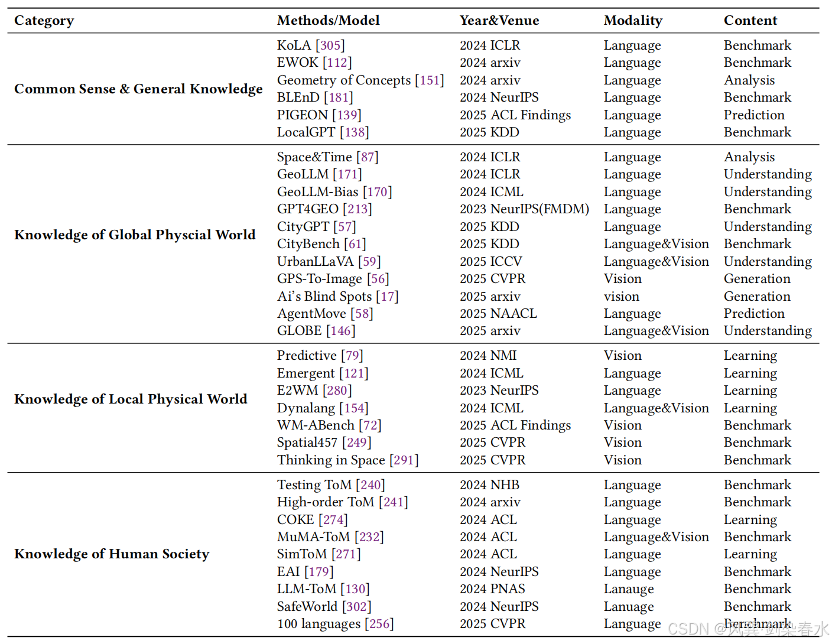
Task: Select the 'Methods/Model' column header
Action: pyautogui.click(x=329, y=21)
